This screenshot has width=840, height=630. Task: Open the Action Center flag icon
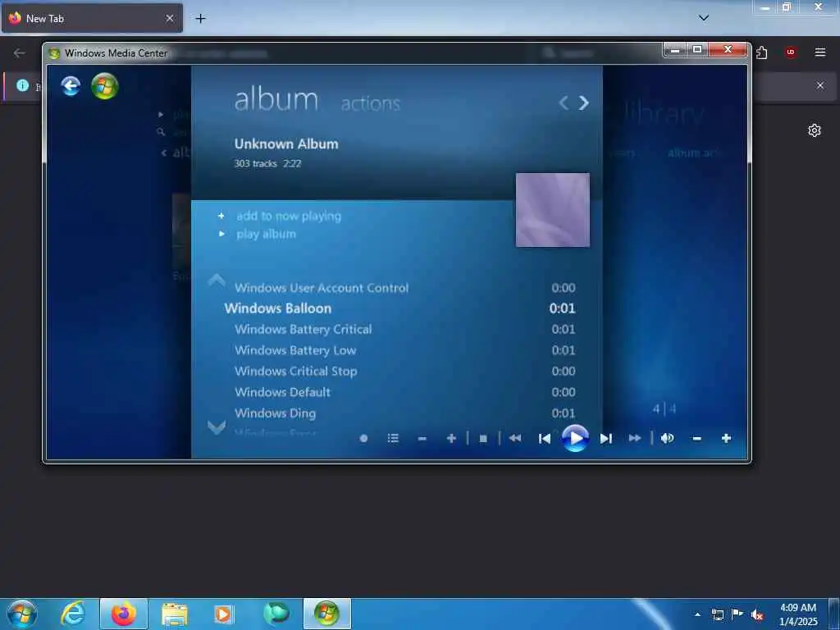[x=737, y=614]
